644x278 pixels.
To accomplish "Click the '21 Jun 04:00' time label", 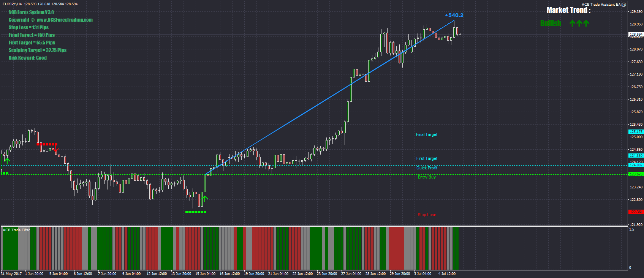I will coord(278,274).
